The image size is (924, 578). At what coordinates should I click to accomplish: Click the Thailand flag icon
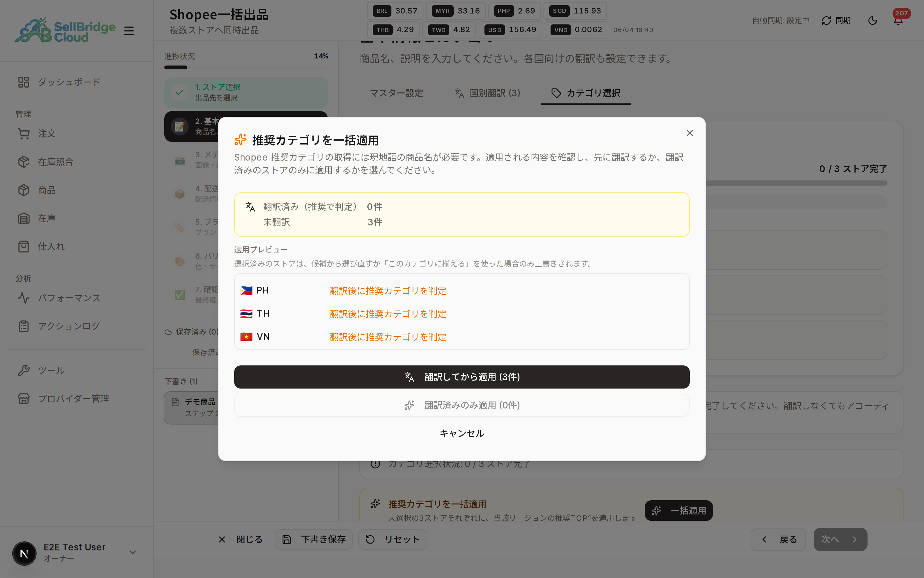tap(246, 313)
